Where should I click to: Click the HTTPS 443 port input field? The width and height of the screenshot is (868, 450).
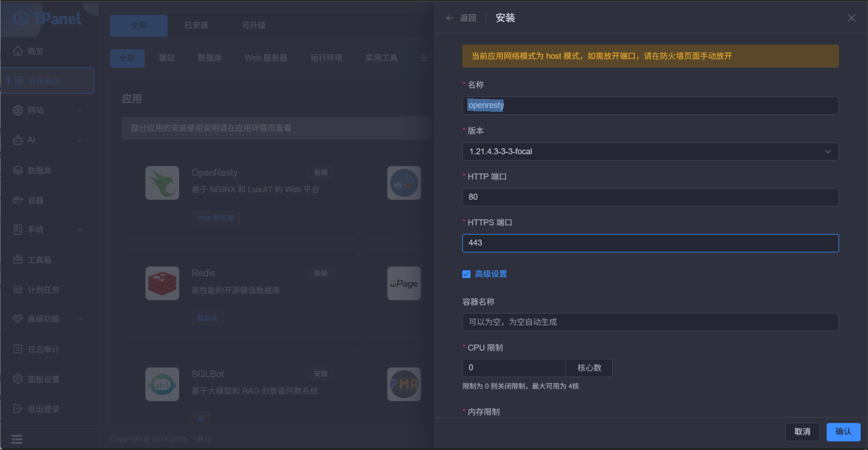(650, 243)
